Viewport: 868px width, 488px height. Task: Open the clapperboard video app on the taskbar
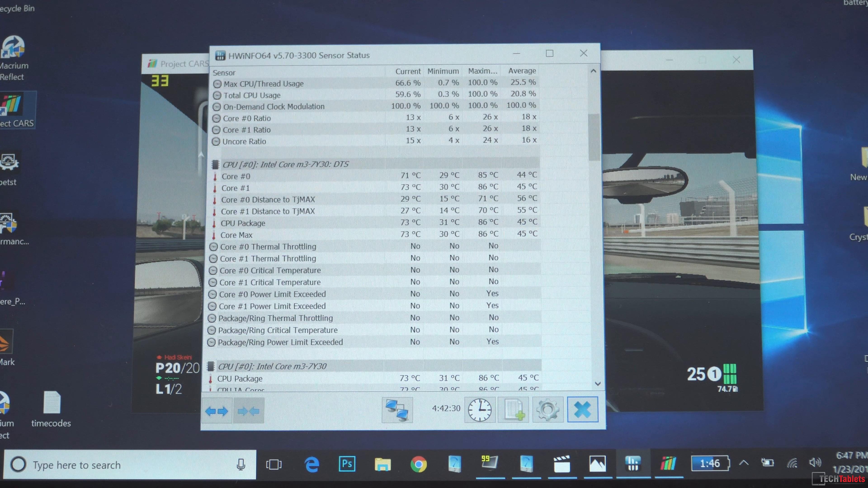click(562, 464)
